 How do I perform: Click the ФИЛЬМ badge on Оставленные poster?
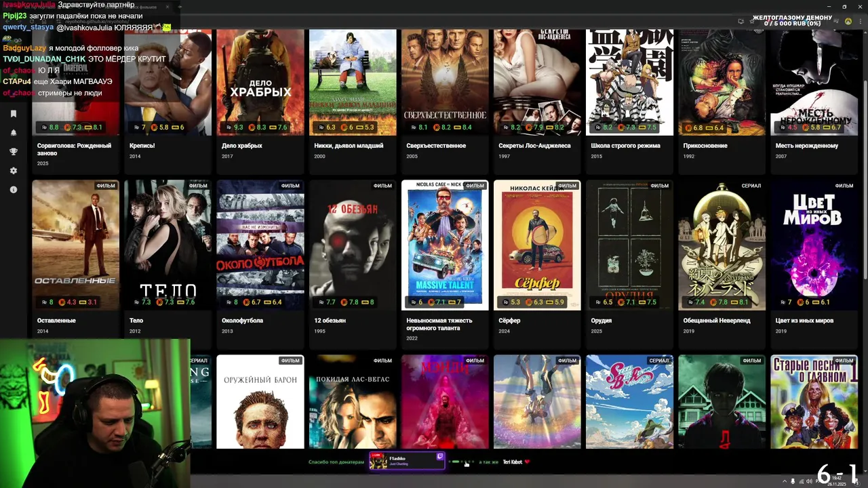pyautogui.click(x=105, y=186)
